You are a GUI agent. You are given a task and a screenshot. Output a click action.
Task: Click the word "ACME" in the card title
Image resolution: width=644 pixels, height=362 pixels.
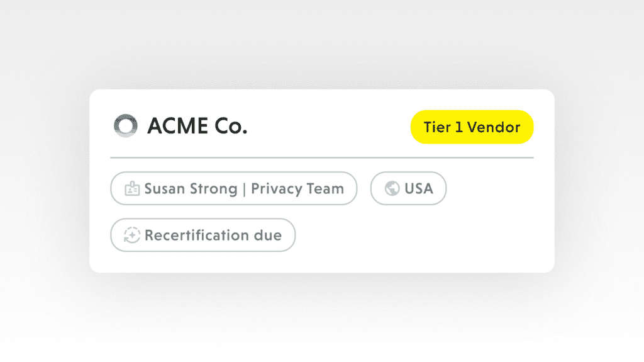coord(177,127)
